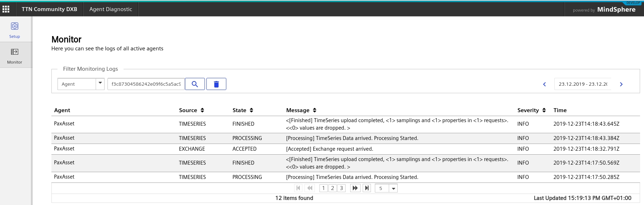Image resolution: width=644 pixels, height=205 pixels.
Task: Go to page 2 of results
Action: 332,188
